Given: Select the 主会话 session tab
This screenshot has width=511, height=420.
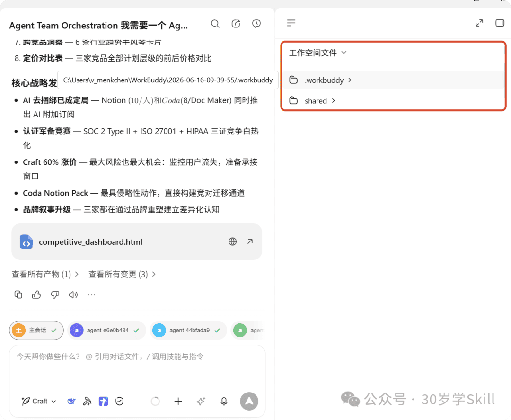Looking at the screenshot, I should pyautogui.click(x=36, y=331).
